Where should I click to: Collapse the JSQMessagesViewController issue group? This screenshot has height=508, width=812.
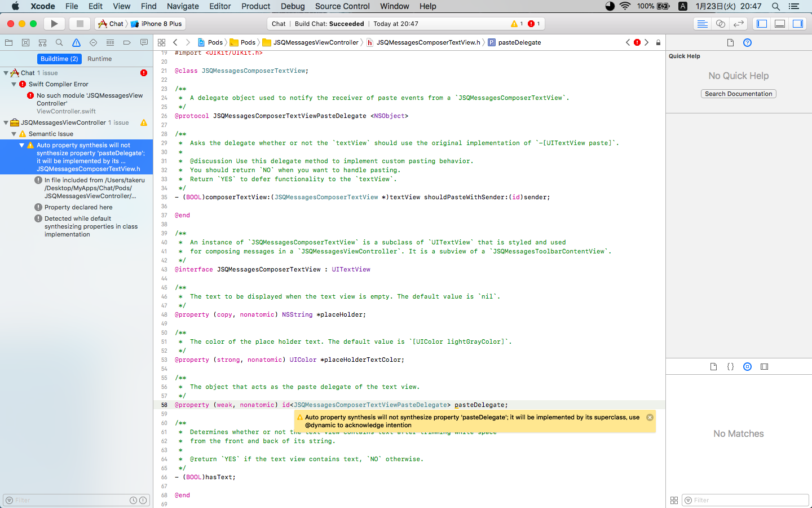pos(5,122)
